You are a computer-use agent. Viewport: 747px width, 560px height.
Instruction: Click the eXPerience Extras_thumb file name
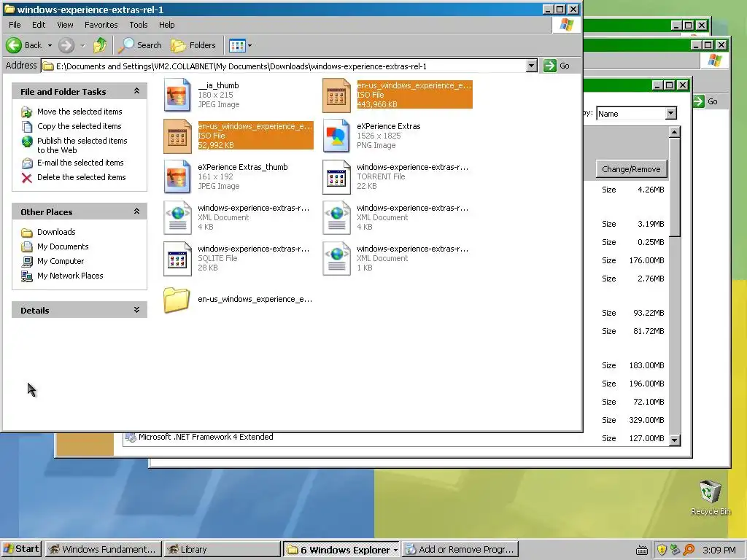[x=242, y=167]
